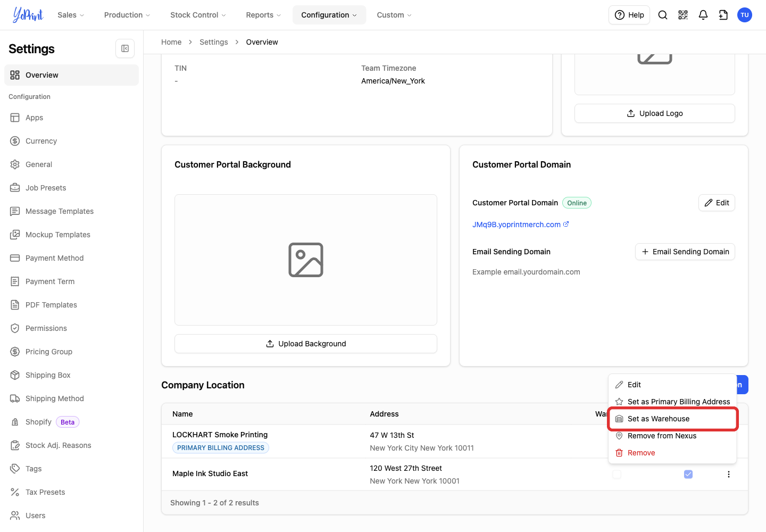The width and height of the screenshot is (766, 532).
Task: Click the Help button
Action: click(629, 15)
